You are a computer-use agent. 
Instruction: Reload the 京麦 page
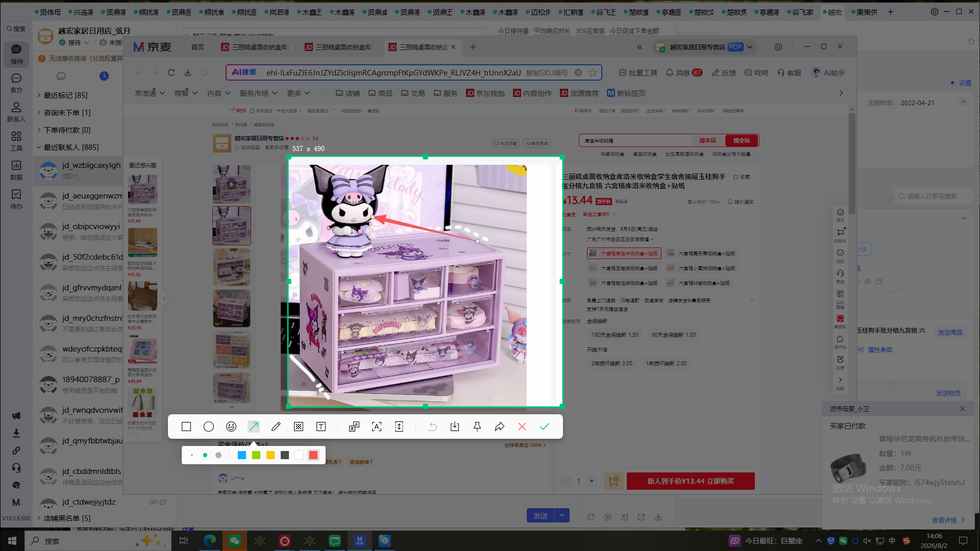[x=171, y=72]
